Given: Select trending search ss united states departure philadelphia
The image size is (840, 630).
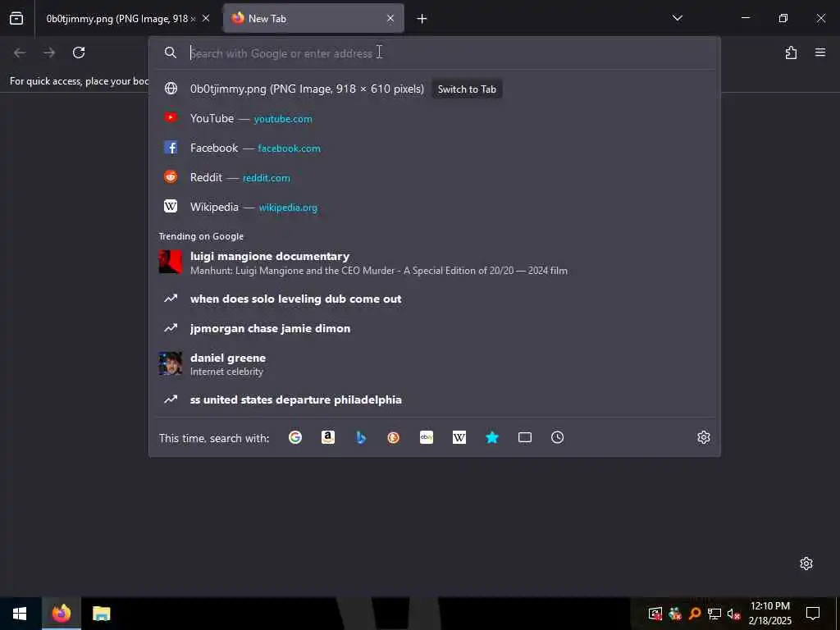Looking at the screenshot, I should [x=435, y=399].
